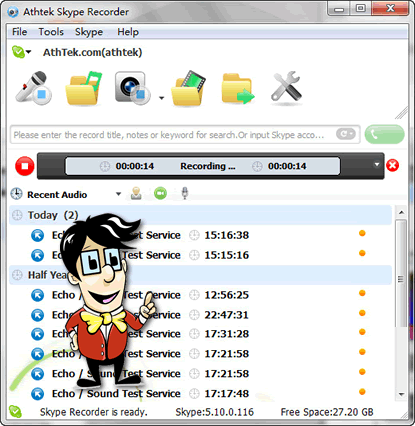The width and height of the screenshot is (415, 426).
Task: Click call arrow icon of 15:15:16 row
Action: (x=38, y=255)
